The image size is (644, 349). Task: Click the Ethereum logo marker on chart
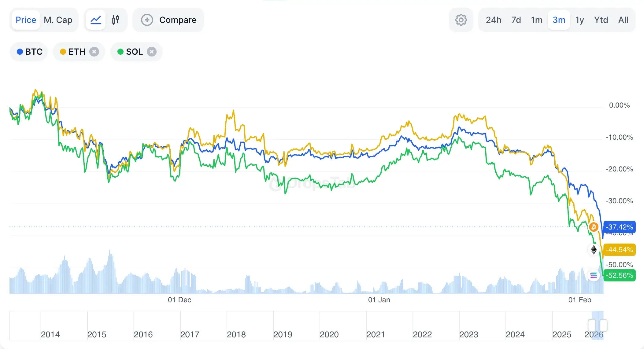(x=594, y=250)
